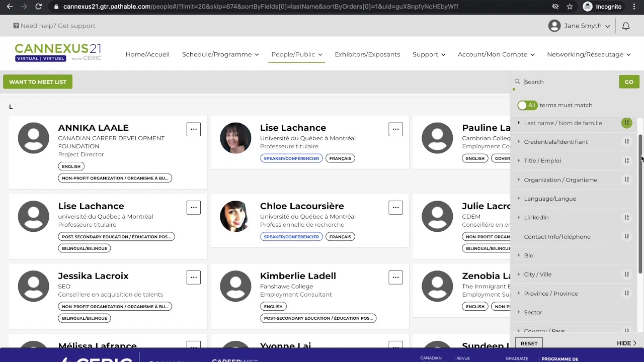This screenshot has width=644, height=362.
Task: Toggle All terms must match switch
Action: click(x=527, y=105)
